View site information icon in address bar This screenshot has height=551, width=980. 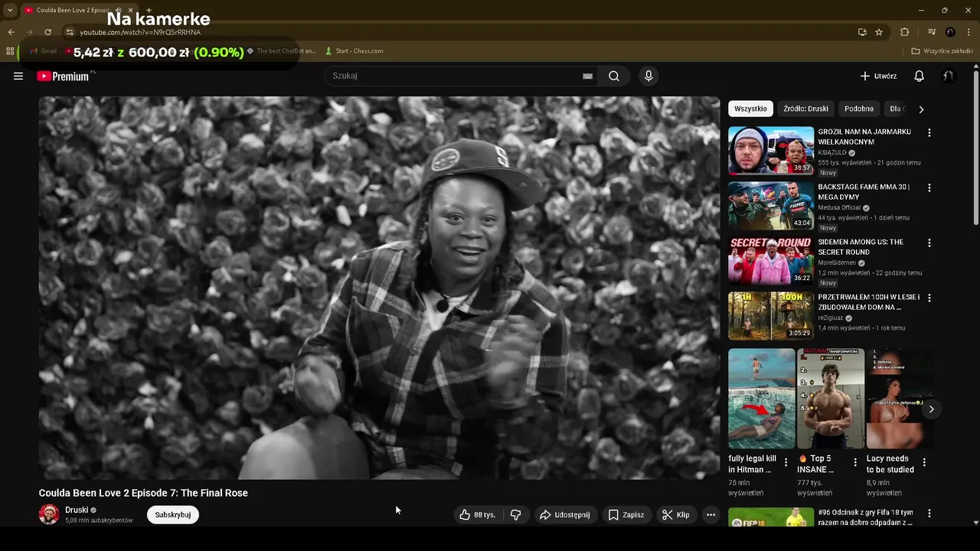click(x=70, y=32)
